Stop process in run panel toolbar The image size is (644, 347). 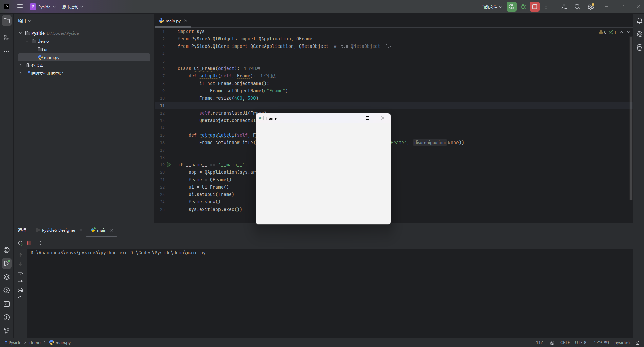[x=29, y=243]
